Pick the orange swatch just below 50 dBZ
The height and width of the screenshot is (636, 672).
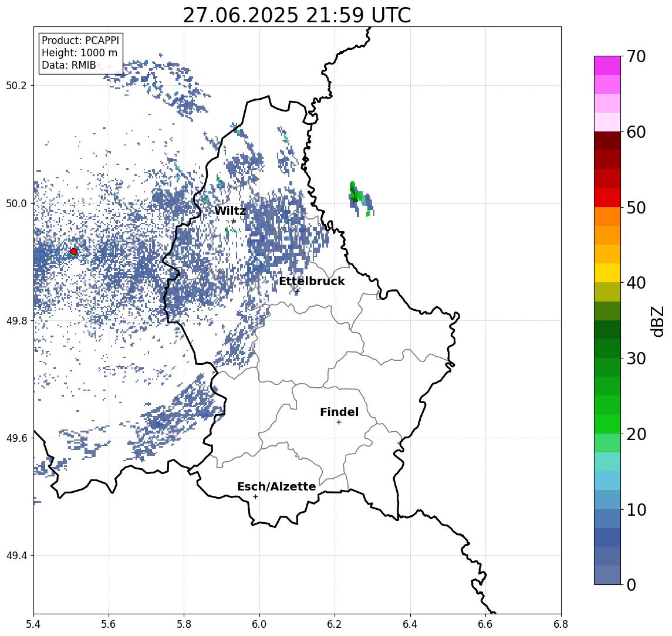pyautogui.click(x=607, y=216)
